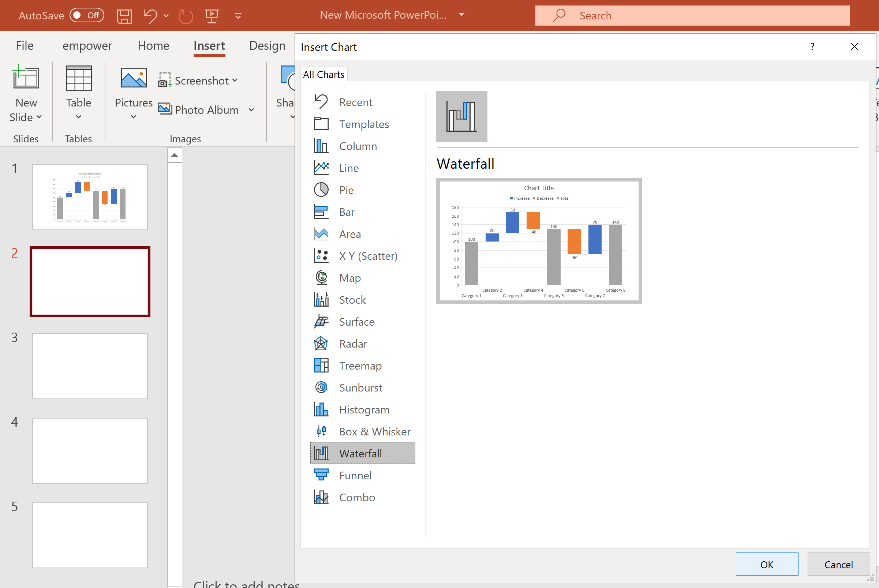Expand the New Slide dropdown arrow
The width and height of the screenshot is (879, 588).
point(39,117)
